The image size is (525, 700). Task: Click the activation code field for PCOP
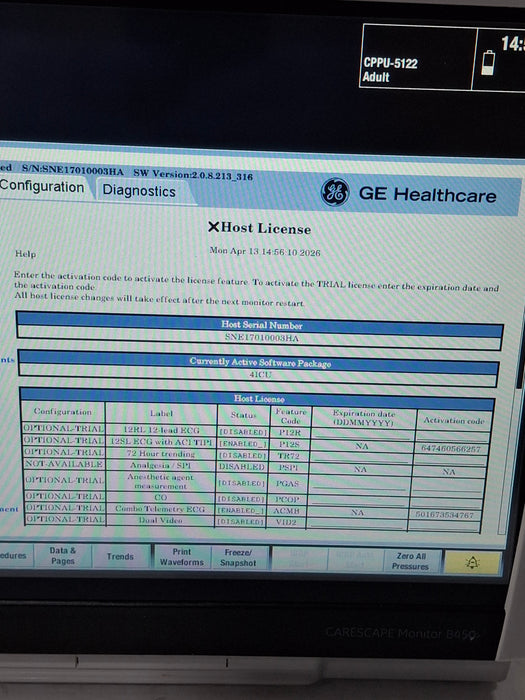pos(446,502)
